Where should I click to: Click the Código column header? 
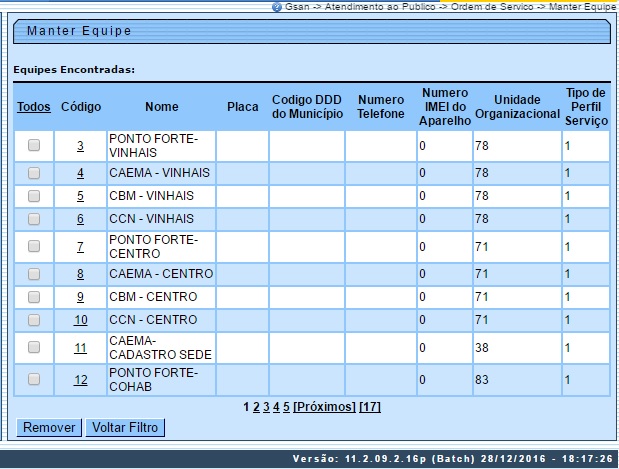tap(81, 107)
